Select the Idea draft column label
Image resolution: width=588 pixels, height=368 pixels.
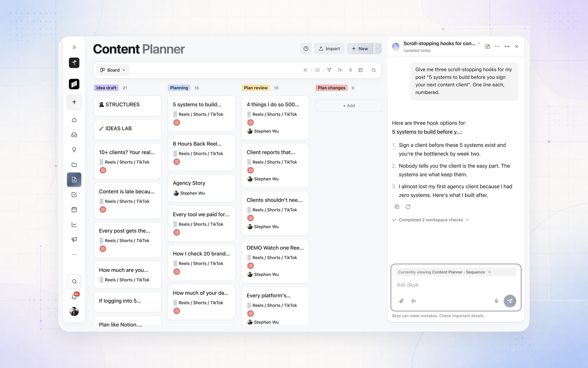106,88
